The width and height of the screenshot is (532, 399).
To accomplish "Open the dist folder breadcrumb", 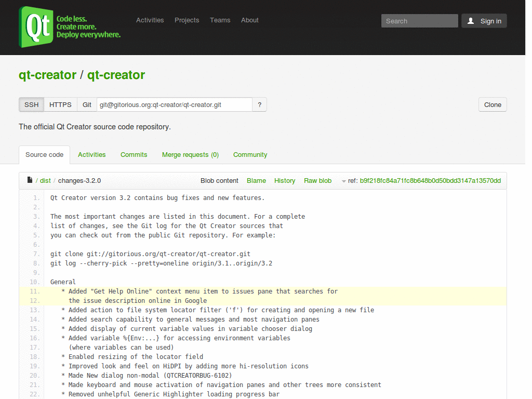I will click(45, 181).
